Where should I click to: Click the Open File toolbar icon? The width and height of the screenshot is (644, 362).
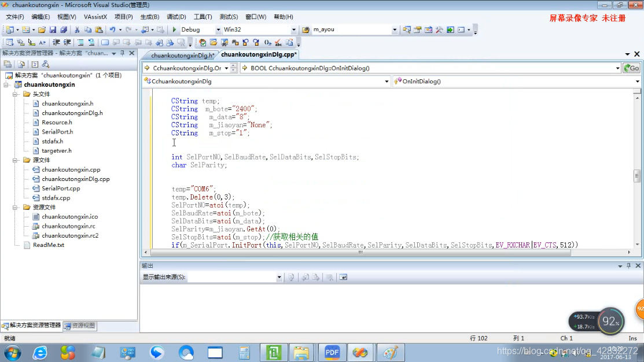pyautogui.click(x=42, y=29)
